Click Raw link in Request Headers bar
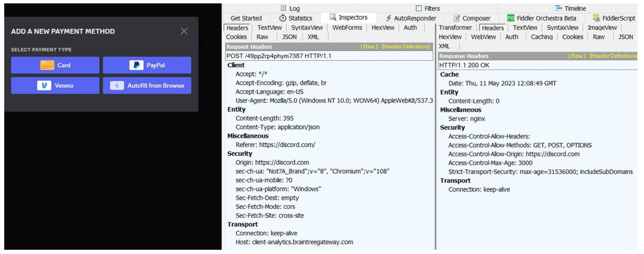 pos(369,46)
